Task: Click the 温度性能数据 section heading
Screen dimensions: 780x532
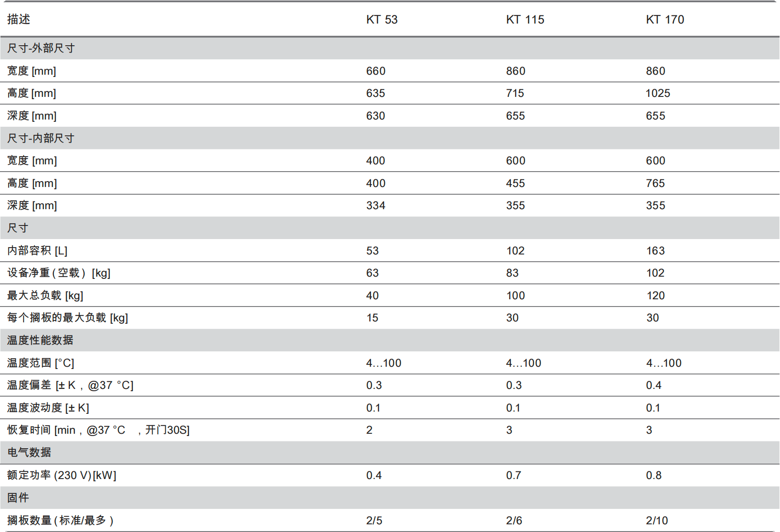Action: pyautogui.click(x=40, y=340)
